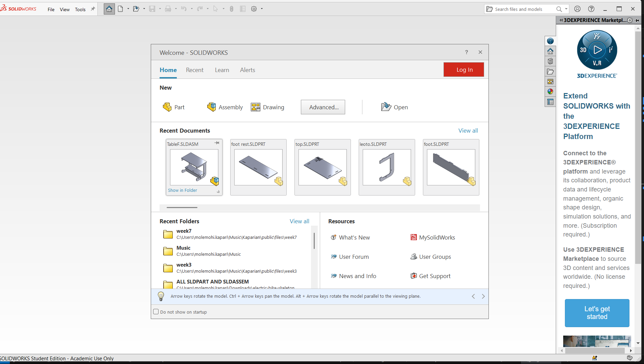This screenshot has height=364, width=644.
Task: Click View all for Recent Documents
Action: pyautogui.click(x=468, y=131)
